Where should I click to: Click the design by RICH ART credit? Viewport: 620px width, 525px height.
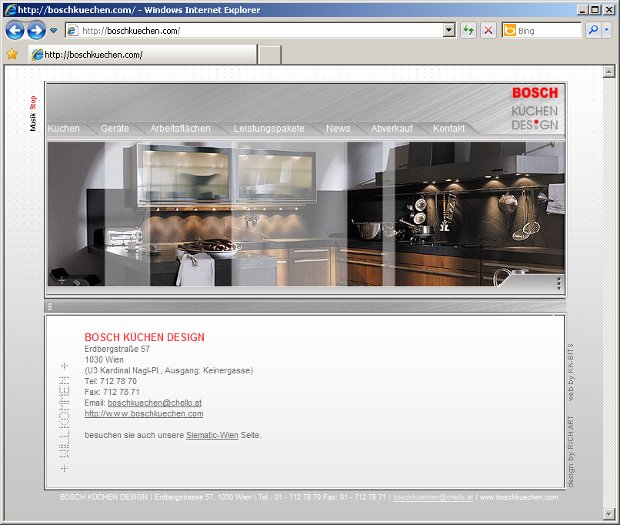571,451
